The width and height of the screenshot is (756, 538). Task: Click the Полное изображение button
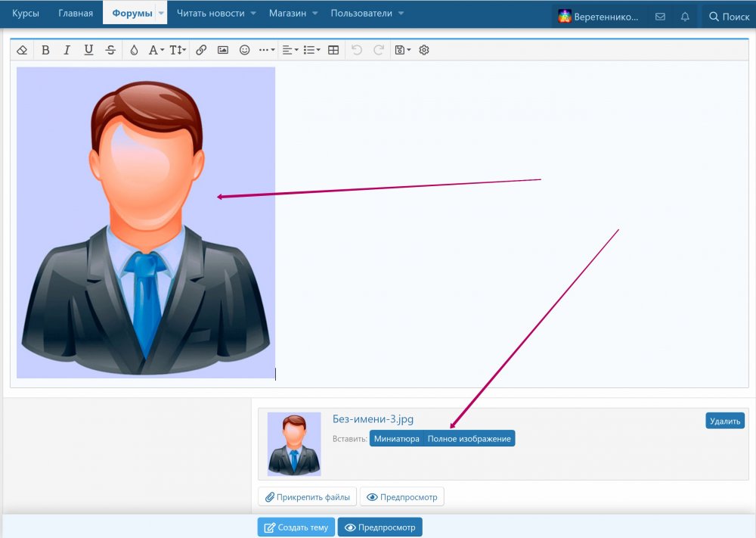pos(469,439)
